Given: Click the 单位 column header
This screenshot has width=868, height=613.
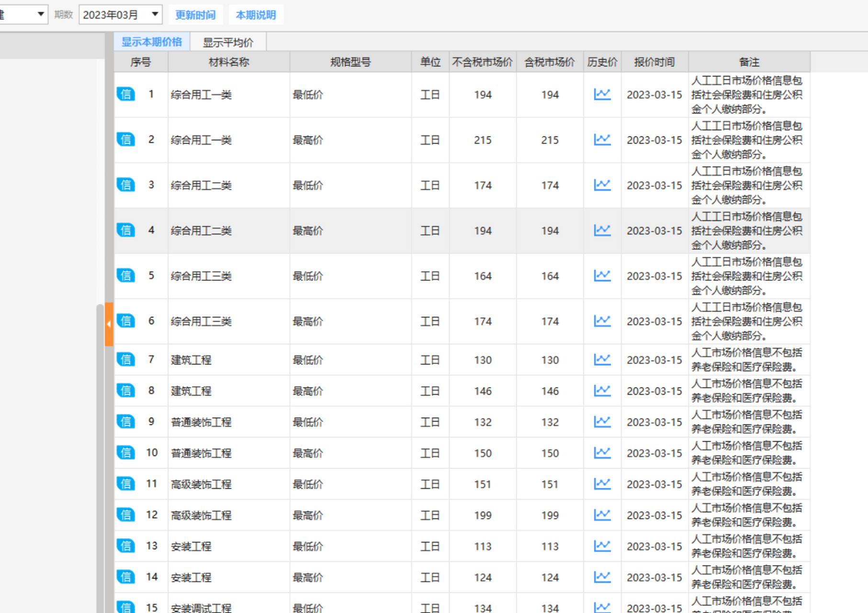Looking at the screenshot, I should point(430,62).
